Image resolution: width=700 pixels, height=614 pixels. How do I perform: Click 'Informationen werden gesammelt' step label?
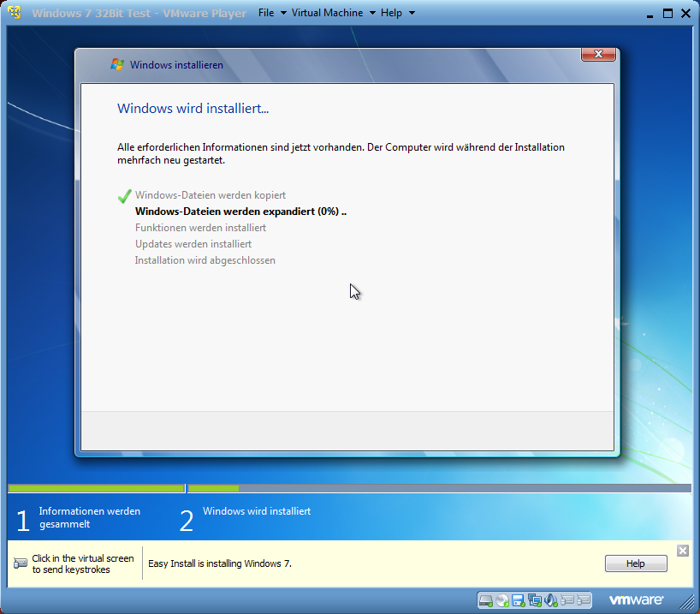point(89,517)
